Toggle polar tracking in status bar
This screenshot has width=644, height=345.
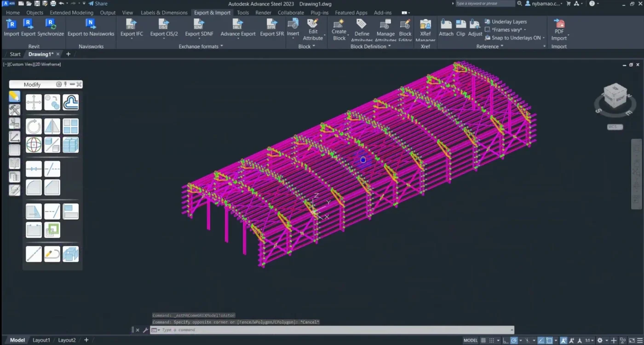coord(514,340)
